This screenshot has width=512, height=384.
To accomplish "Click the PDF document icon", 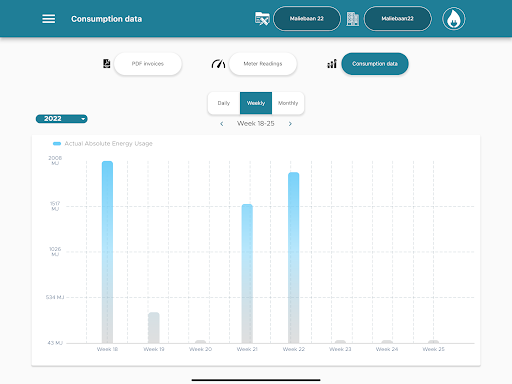I will point(107,63).
